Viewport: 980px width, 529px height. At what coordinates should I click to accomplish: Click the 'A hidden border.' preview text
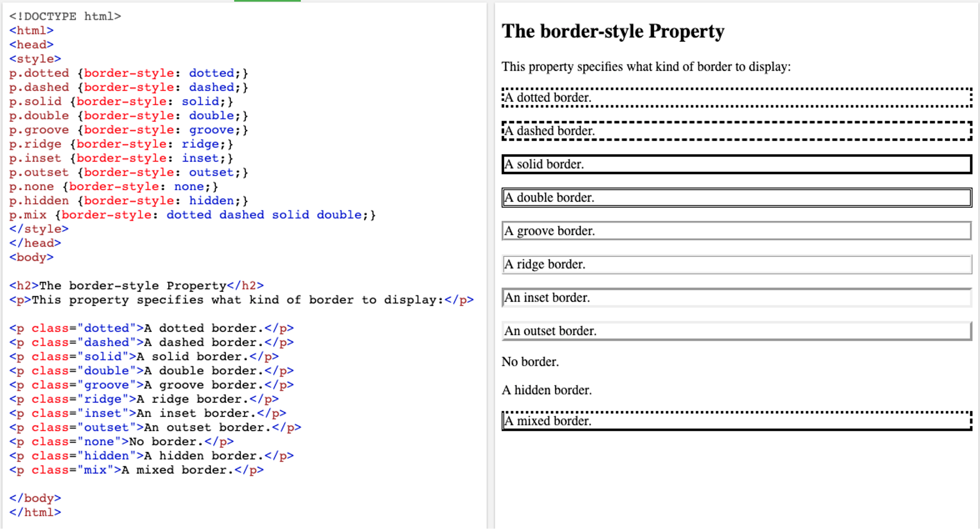click(546, 390)
